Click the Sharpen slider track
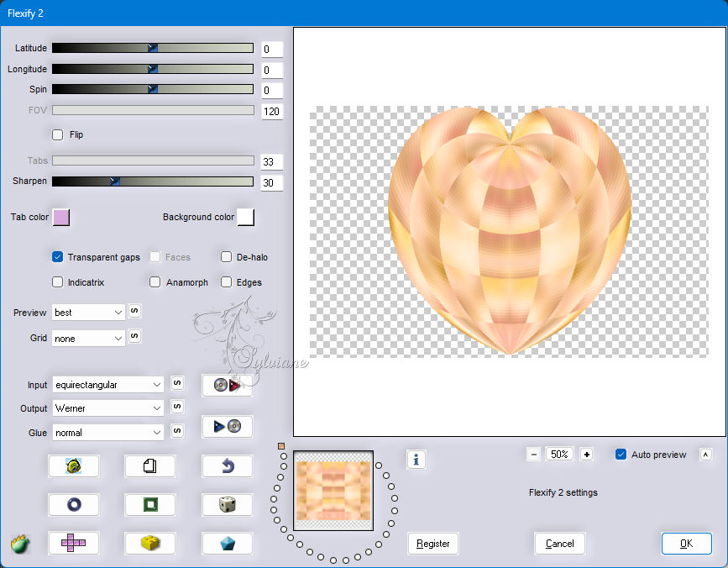Screen dimensions: 728x568 153,181
